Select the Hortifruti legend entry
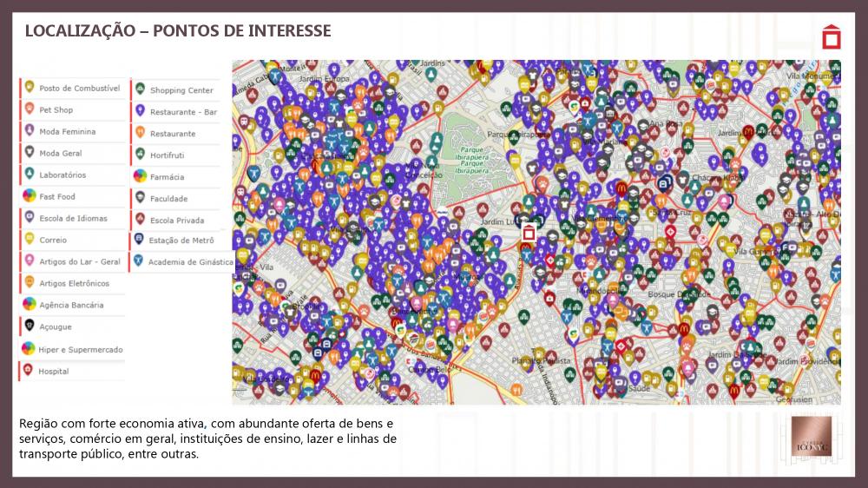Image resolution: width=868 pixels, height=488 pixels. pos(167,155)
